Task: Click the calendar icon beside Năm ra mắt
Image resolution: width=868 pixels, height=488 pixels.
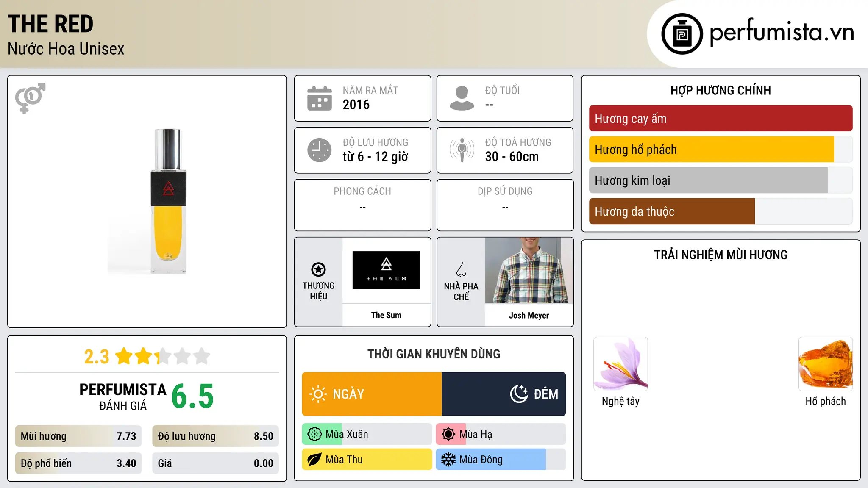Action: coord(320,98)
